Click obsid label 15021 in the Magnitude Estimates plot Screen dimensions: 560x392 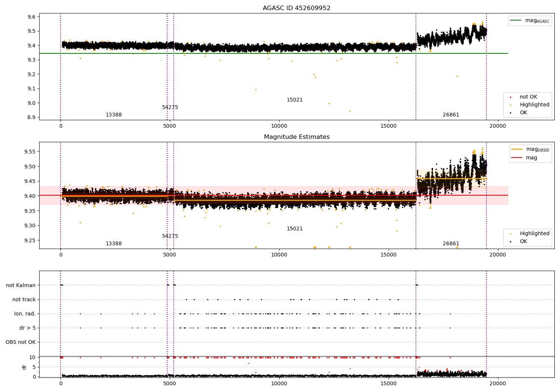point(295,229)
